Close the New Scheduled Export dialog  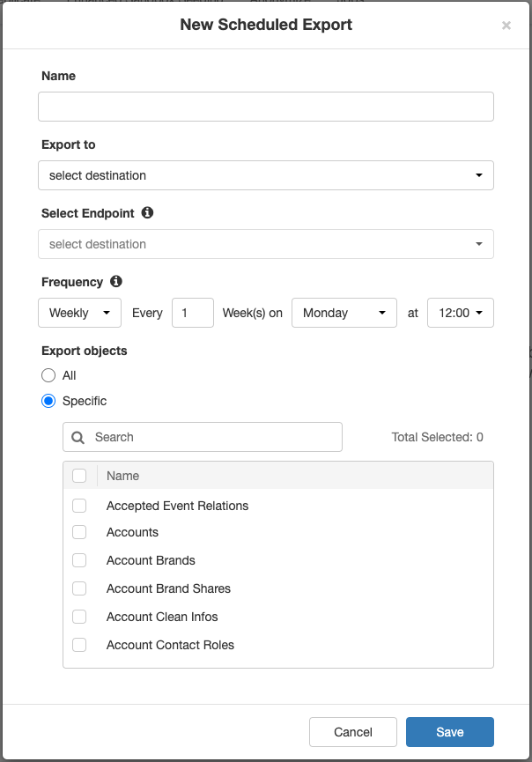[x=506, y=26]
